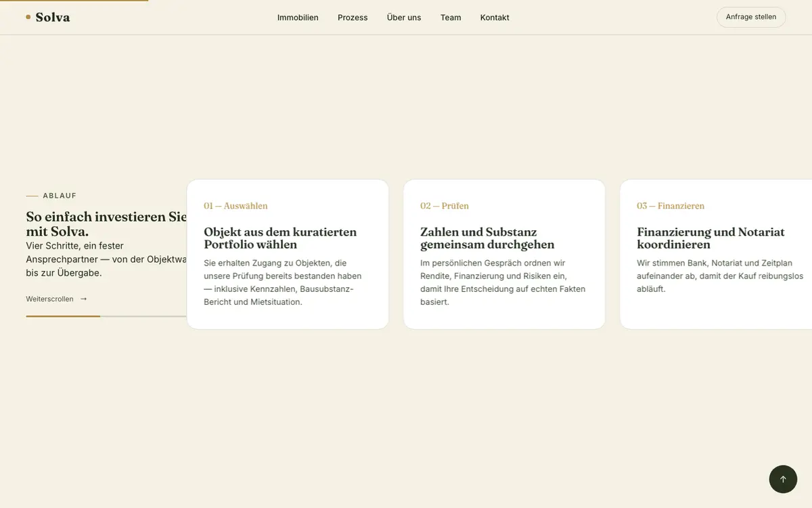The image size is (812, 508).
Task: Click the Anfrage stellen button
Action: click(x=751, y=17)
